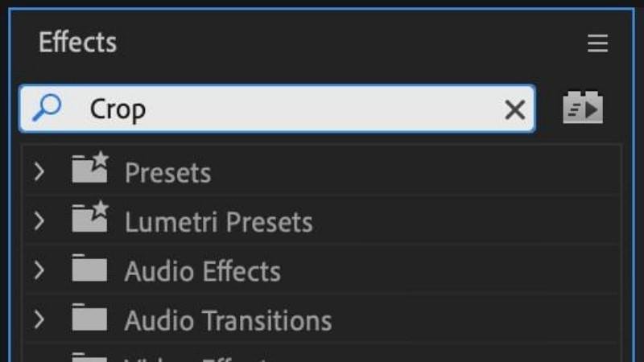
Task: Click the Lumetri Presets folder icon
Action: [x=89, y=219]
